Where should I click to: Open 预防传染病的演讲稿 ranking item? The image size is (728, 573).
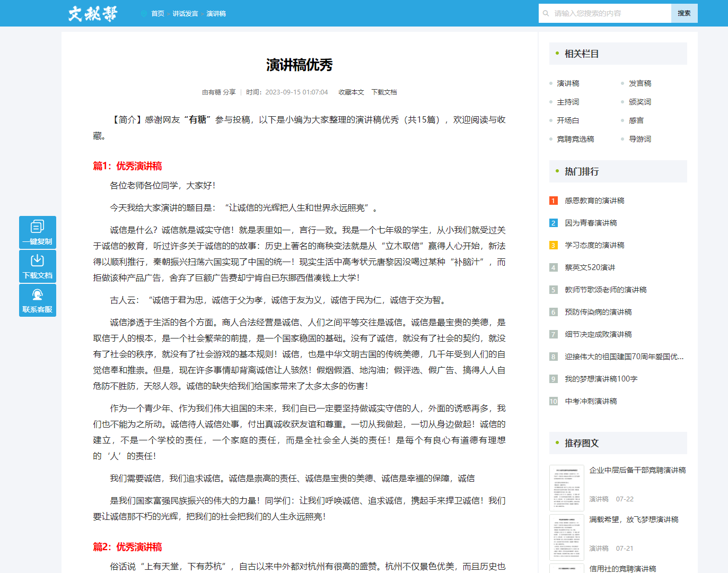(x=598, y=312)
